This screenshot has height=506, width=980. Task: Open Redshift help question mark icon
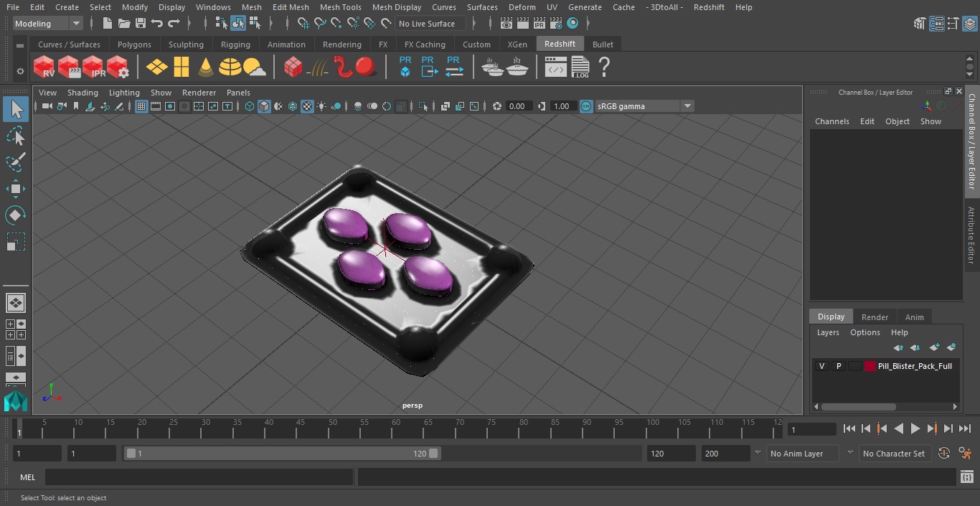[604, 67]
